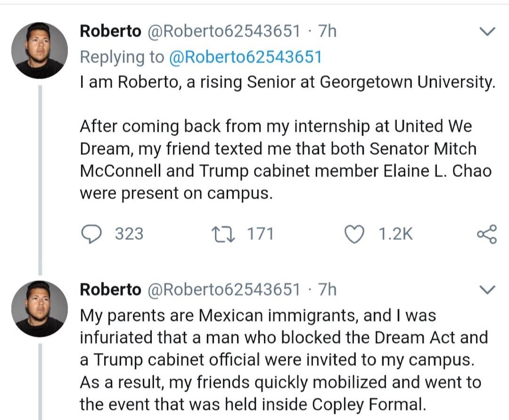The width and height of the screenshot is (509, 420).
Task: Open the first tweet's chevron menu
Action: pos(487,32)
